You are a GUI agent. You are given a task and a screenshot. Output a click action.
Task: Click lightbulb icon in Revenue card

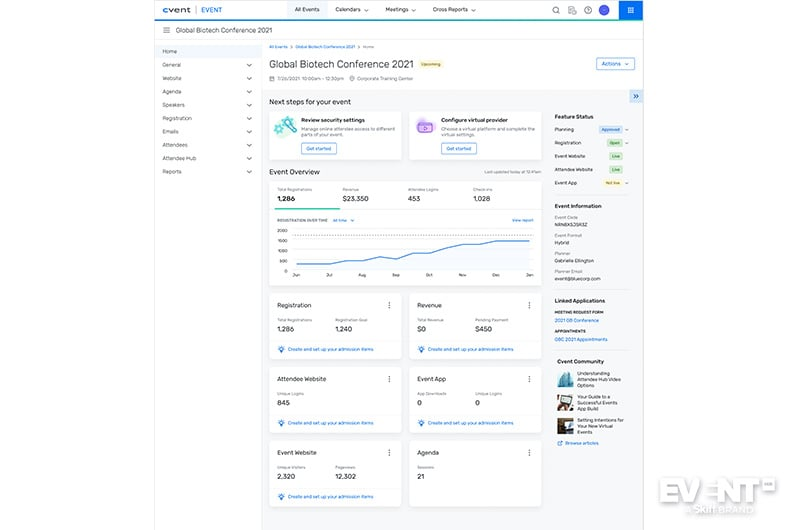(x=421, y=349)
